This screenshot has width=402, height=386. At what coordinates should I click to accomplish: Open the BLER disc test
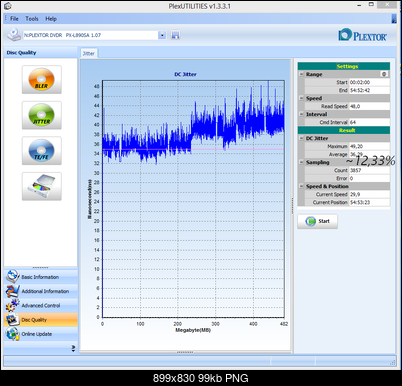(42, 79)
